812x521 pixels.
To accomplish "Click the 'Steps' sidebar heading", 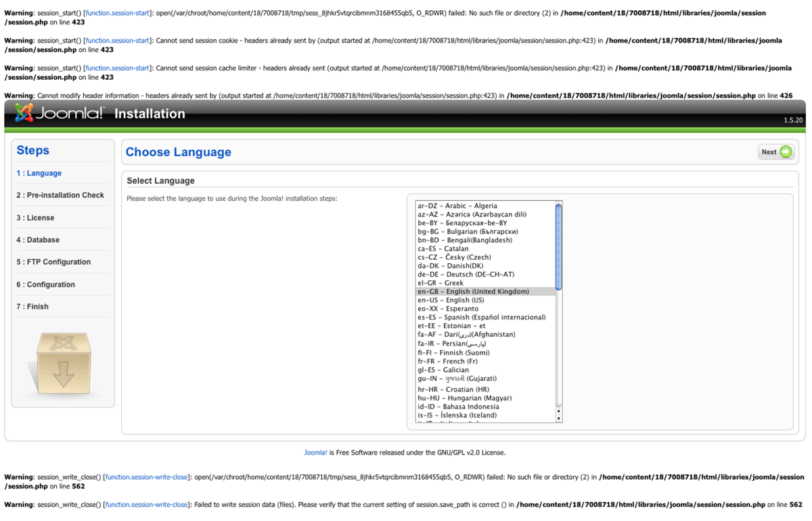I will coord(33,150).
